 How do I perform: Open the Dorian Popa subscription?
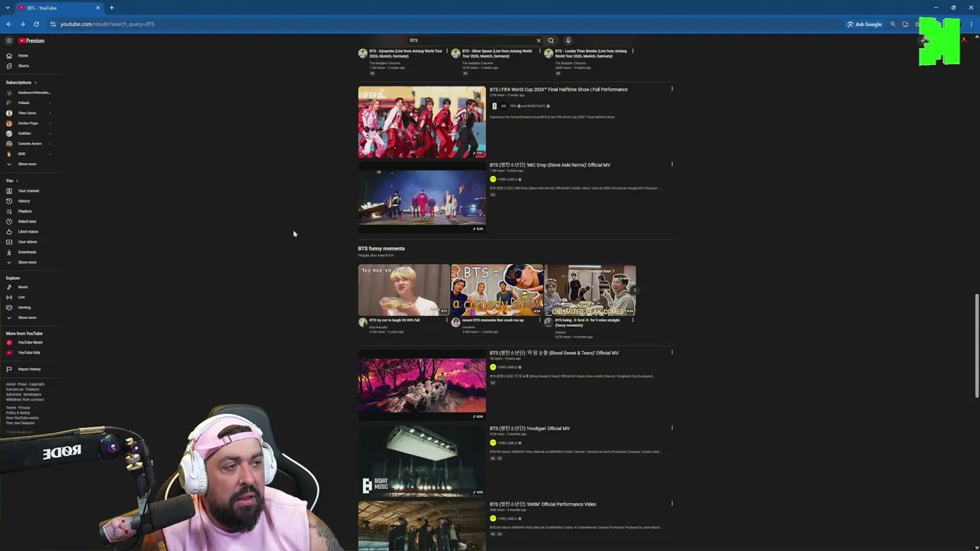pos(28,123)
